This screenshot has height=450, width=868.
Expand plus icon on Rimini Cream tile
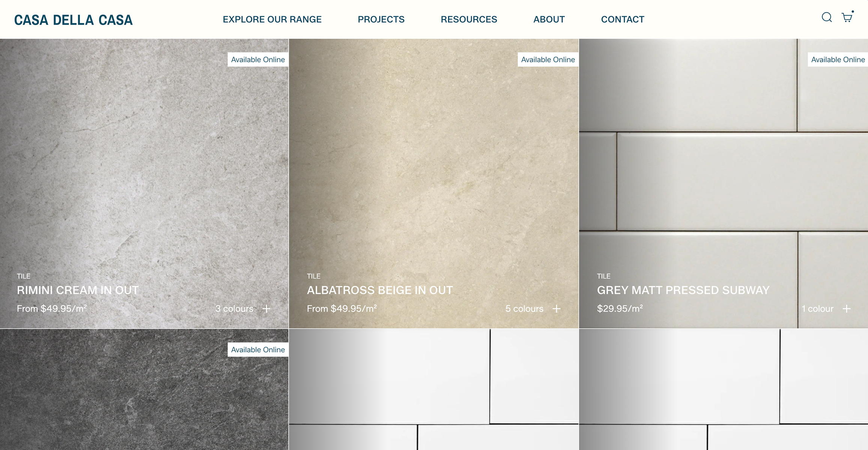[x=266, y=309]
